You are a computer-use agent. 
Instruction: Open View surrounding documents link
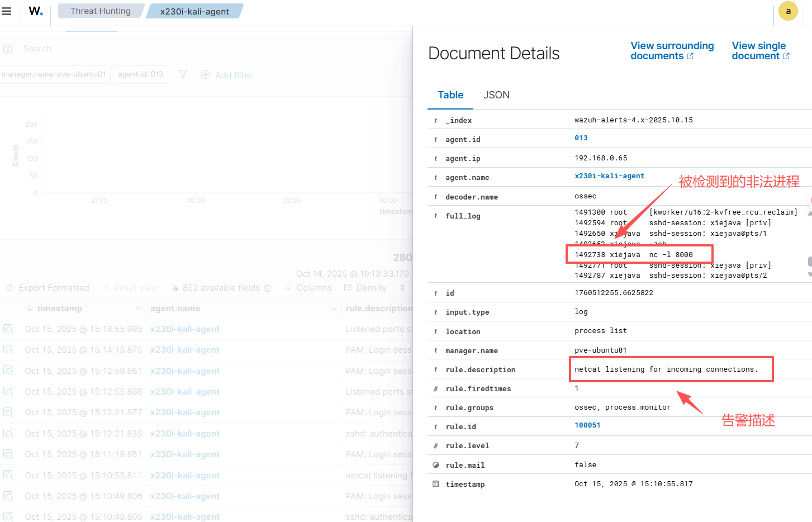[672, 51]
